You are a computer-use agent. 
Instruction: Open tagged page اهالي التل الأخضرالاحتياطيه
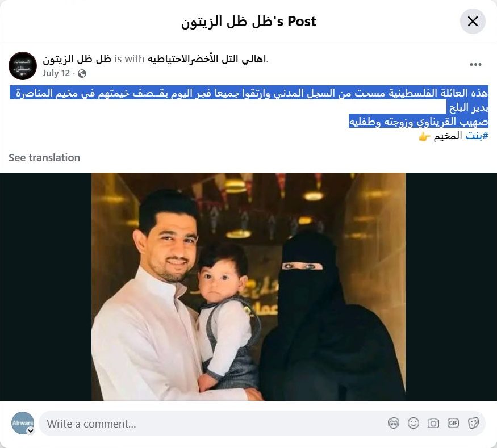(x=207, y=59)
